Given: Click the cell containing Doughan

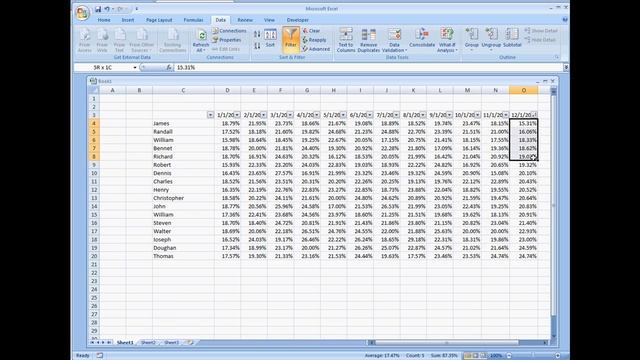Looking at the screenshot, I should [x=183, y=248].
